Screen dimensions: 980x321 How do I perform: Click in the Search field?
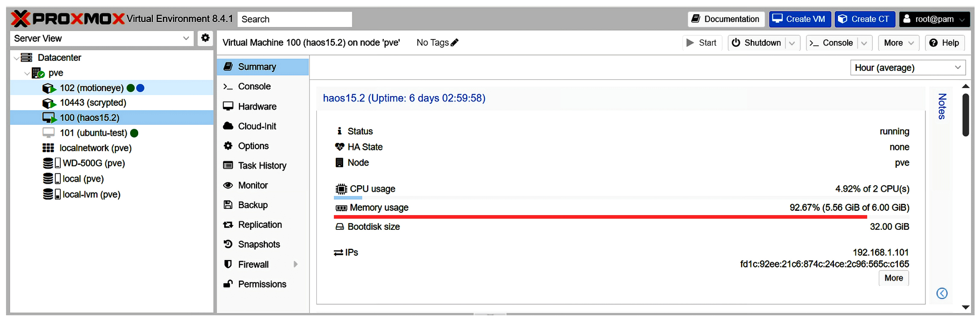[295, 19]
